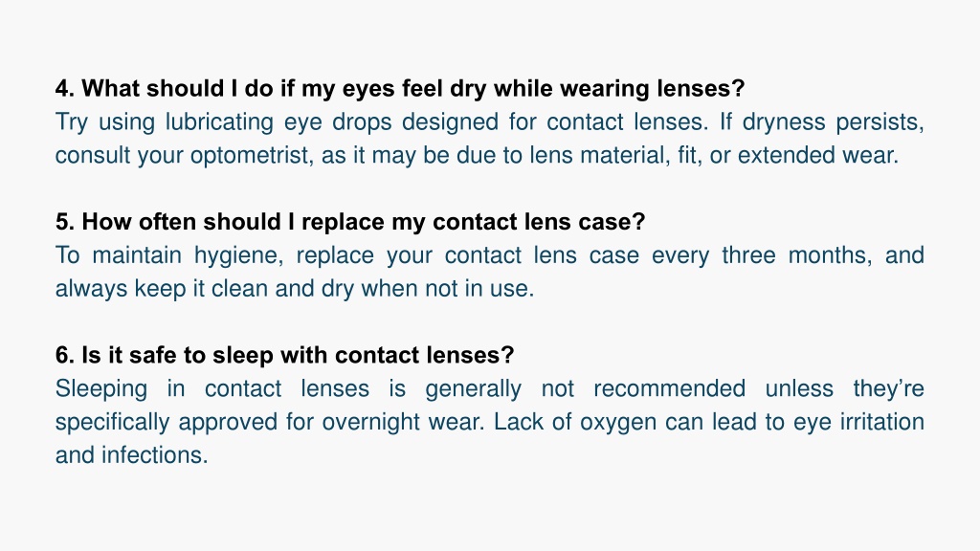
Task: Select question 5 about replacing lens case
Action: pos(350,222)
